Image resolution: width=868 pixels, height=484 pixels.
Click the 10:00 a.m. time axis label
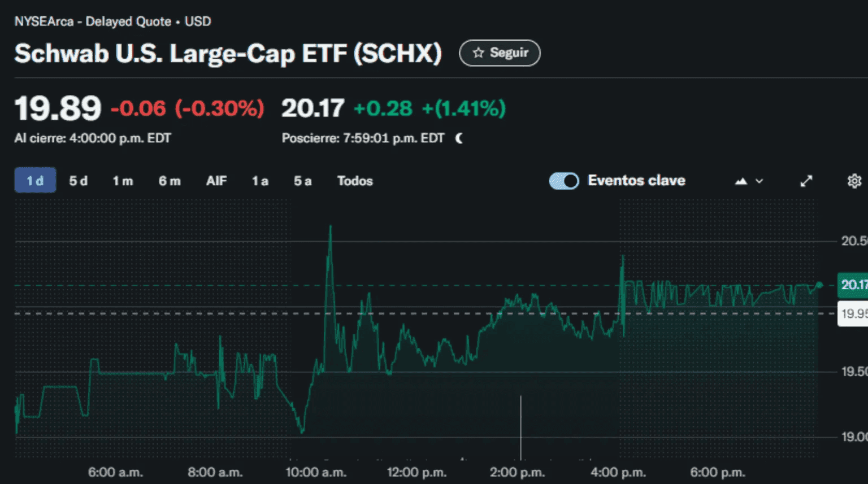[x=316, y=472]
